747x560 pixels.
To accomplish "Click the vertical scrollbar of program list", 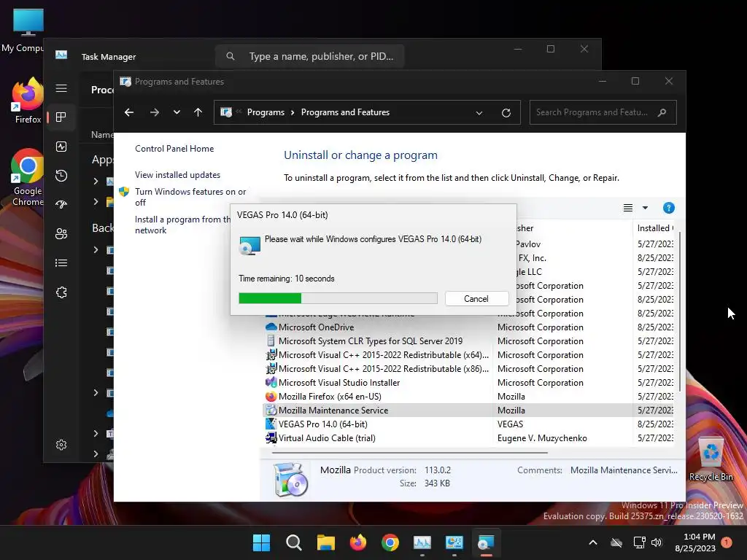I will (680, 312).
